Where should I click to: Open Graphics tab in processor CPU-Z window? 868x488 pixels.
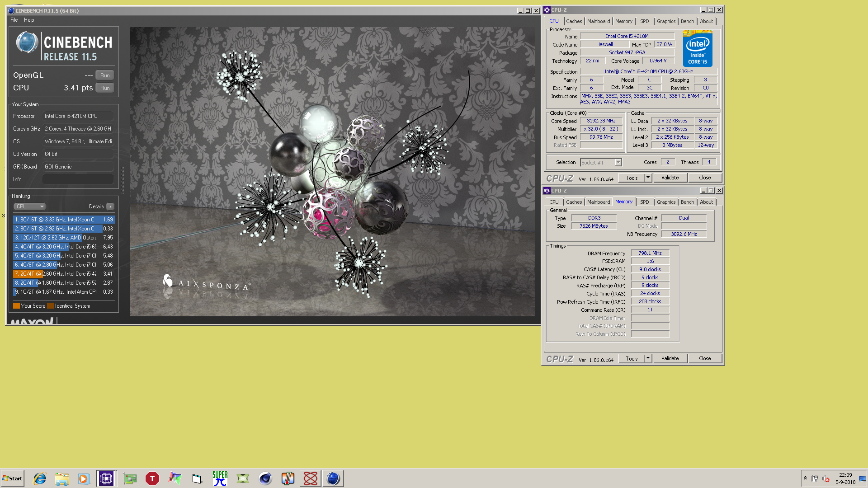[666, 21]
